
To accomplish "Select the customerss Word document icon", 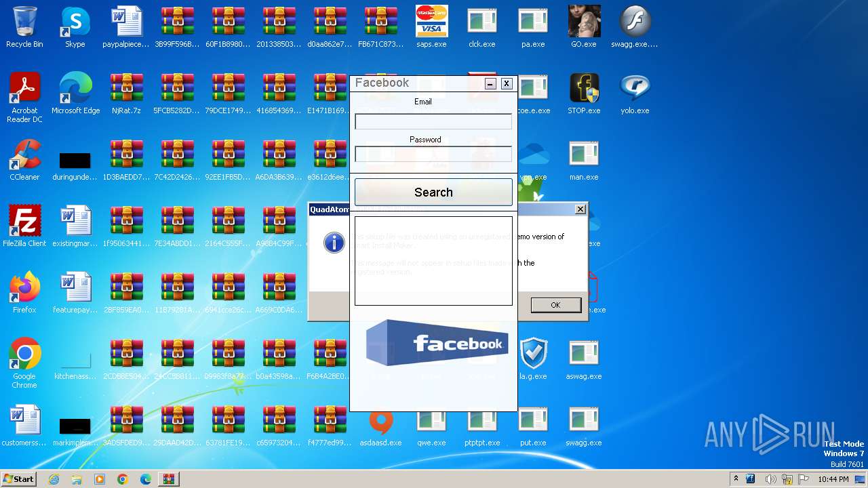I will [24, 426].
